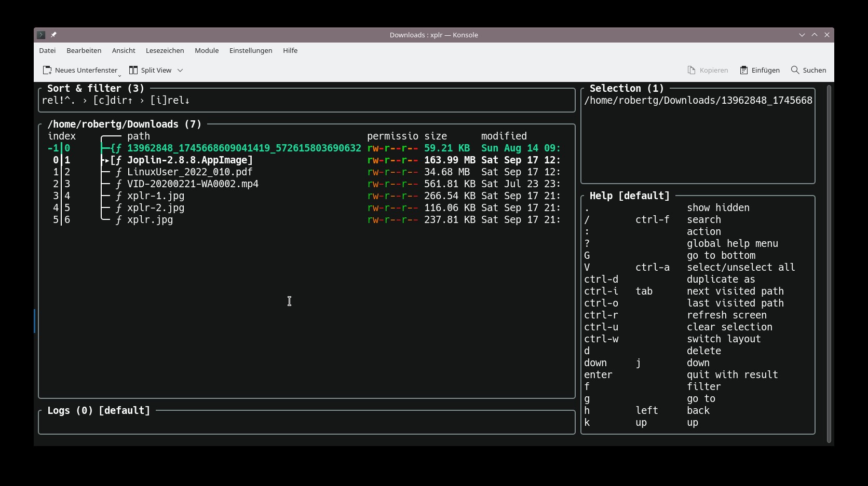Click the Kopieren button label
Viewport: 868px width, 486px height.
tap(714, 70)
